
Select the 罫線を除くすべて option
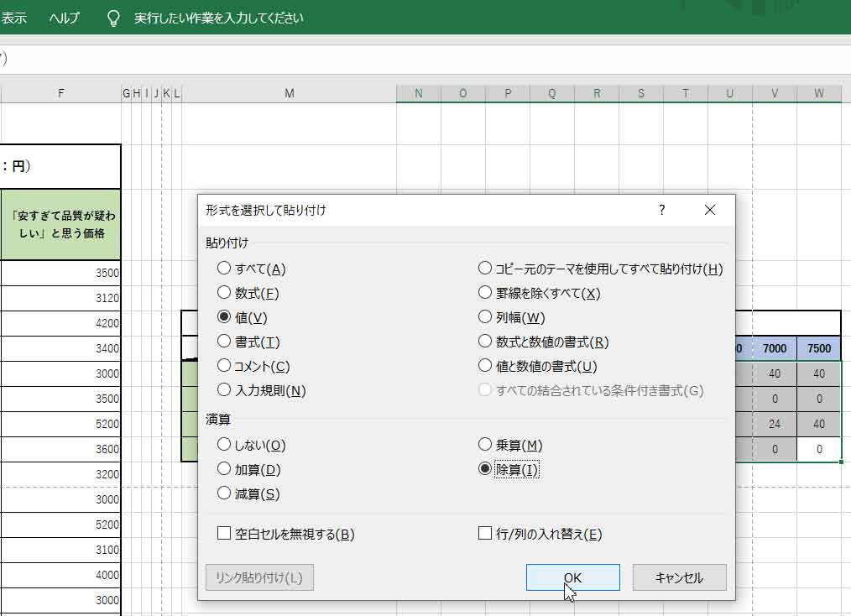tap(485, 292)
